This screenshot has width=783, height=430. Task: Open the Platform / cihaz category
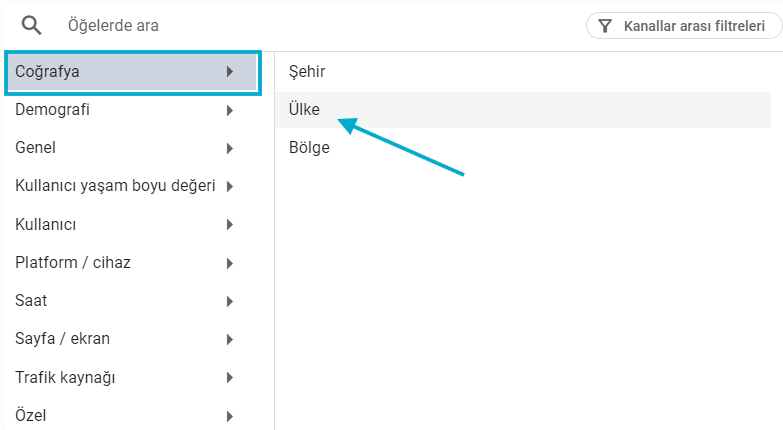point(73,263)
